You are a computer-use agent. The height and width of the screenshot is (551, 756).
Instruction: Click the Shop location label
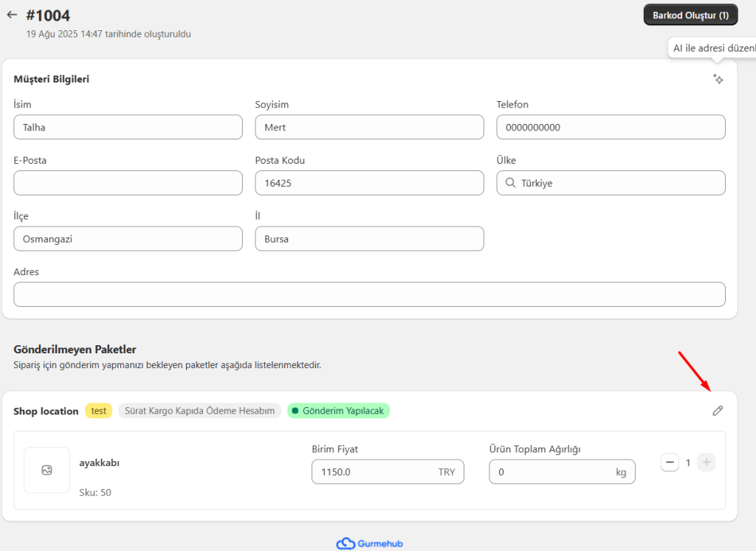pyautogui.click(x=46, y=412)
